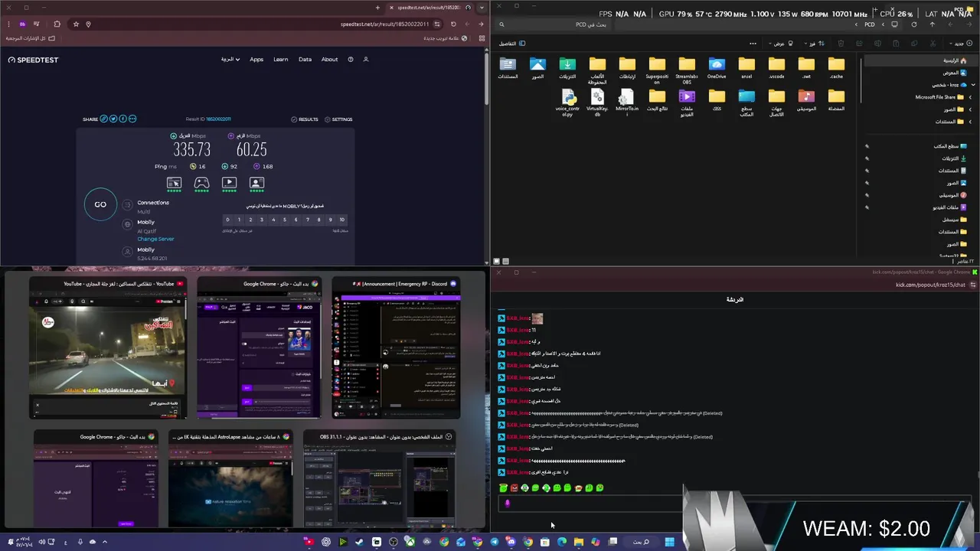Open the Speedtest language dropdown
980x551 pixels.
230,59
